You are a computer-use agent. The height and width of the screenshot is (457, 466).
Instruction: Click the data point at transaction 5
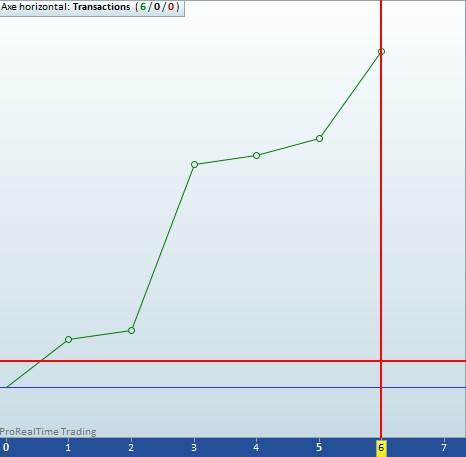319,138
